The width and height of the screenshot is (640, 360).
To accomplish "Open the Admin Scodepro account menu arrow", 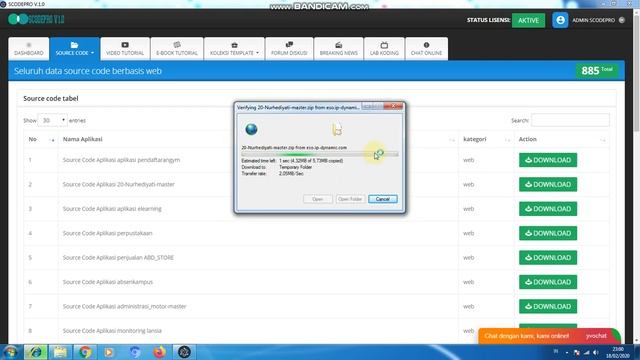I will pyautogui.click(x=622, y=20).
